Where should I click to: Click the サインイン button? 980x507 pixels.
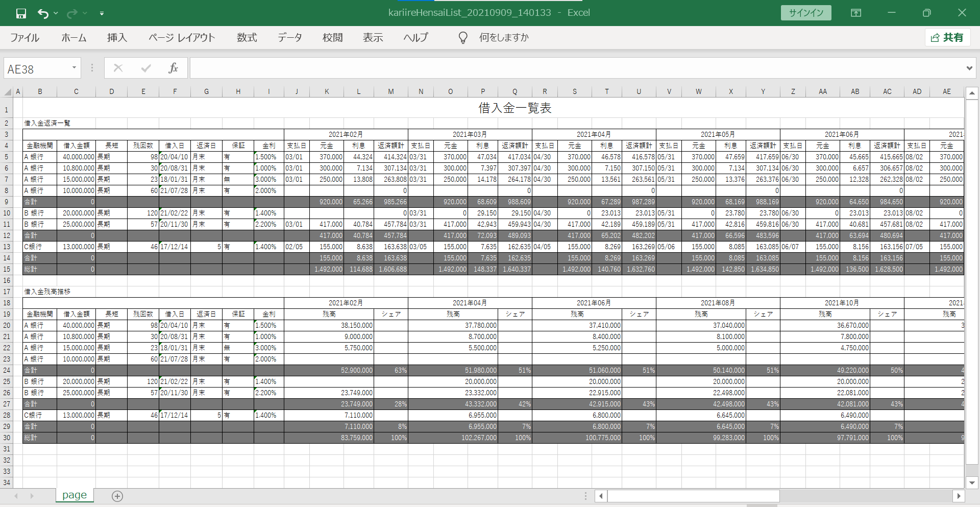805,13
